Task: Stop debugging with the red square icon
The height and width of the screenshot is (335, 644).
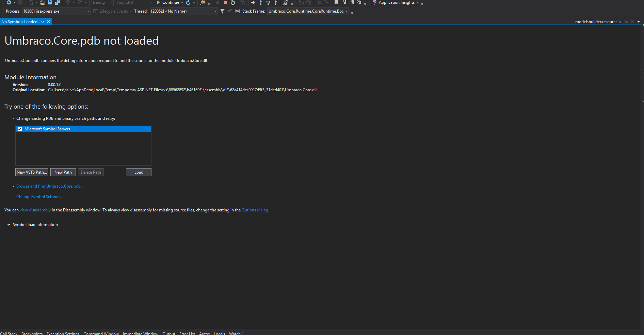Action: tap(225, 2)
